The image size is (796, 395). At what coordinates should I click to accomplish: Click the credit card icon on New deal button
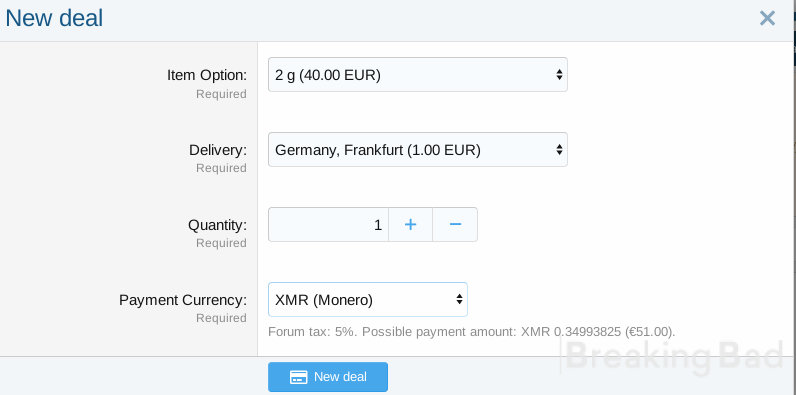click(x=298, y=377)
